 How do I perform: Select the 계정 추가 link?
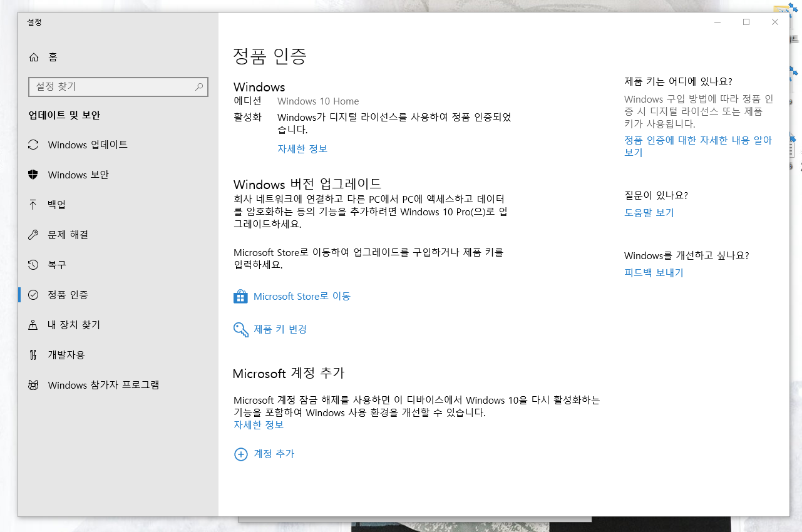point(274,454)
